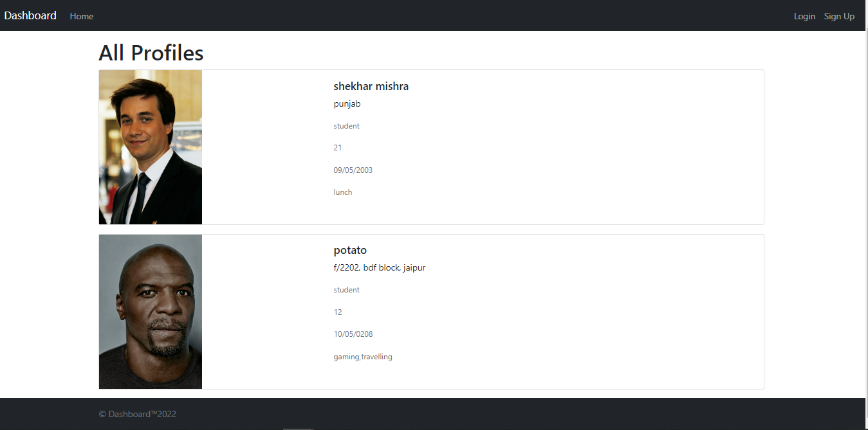
Task: Select the punjab location link
Action: click(347, 103)
